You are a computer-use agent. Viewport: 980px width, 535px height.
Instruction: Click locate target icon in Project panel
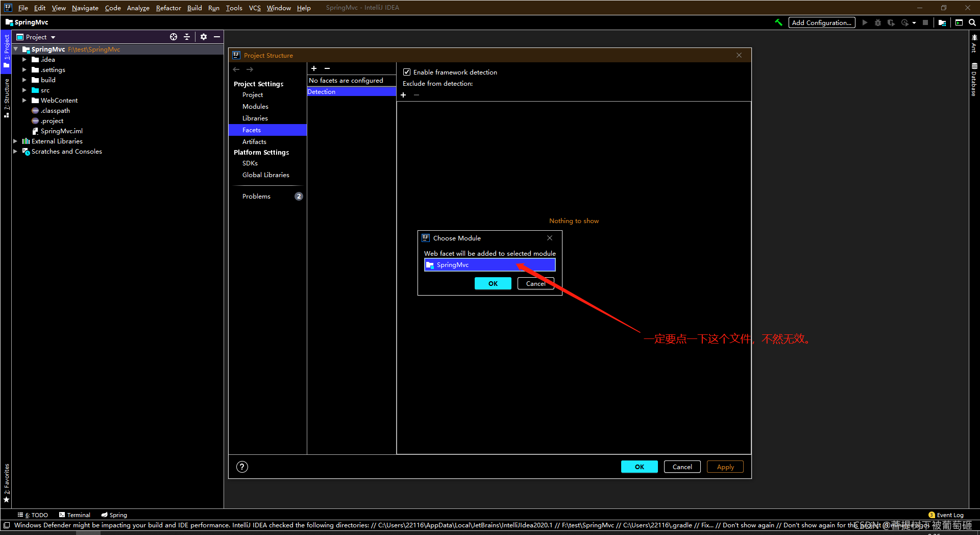click(x=174, y=37)
